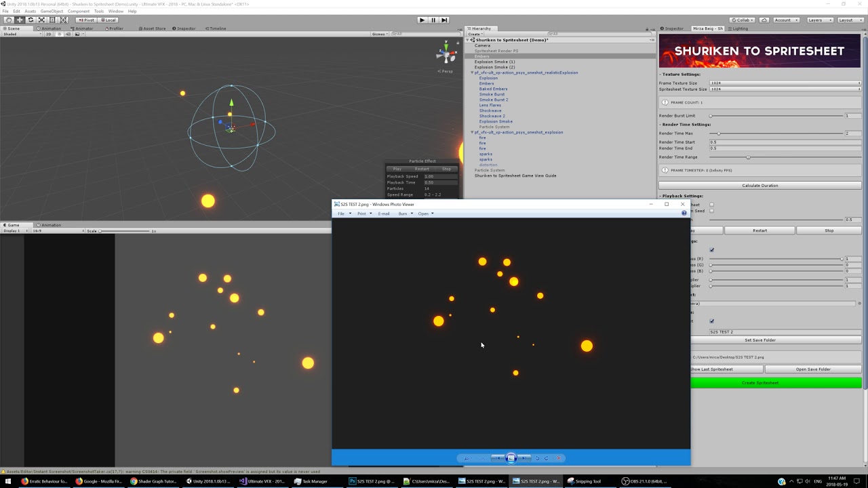Image resolution: width=868 pixels, height=488 pixels.
Task: Switch to the Profiler tab
Action: 114,28
